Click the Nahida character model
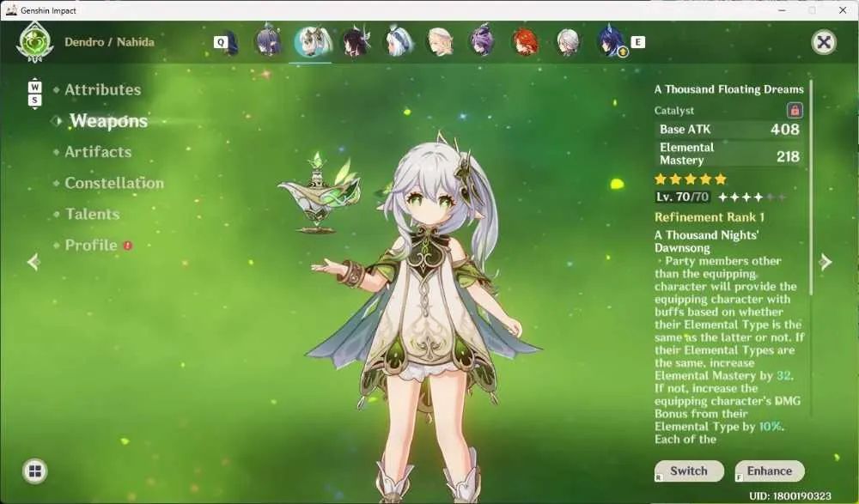Viewport: 859px width, 504px height. point(423,318)
